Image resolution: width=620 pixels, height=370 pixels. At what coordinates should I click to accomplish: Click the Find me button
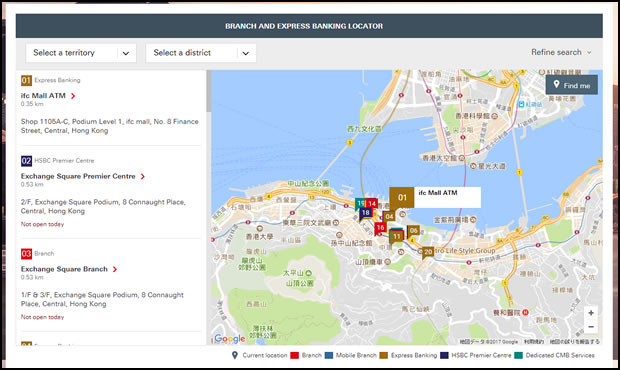point(572,85)
